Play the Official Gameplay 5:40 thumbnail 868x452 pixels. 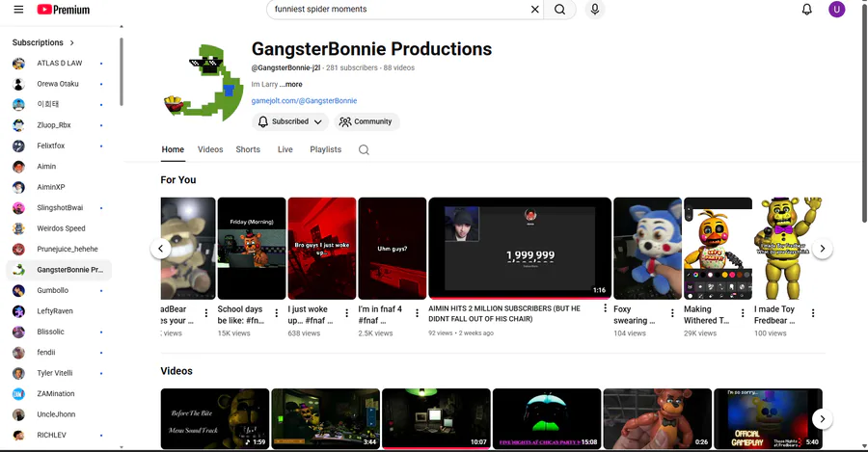click(768, 418)
